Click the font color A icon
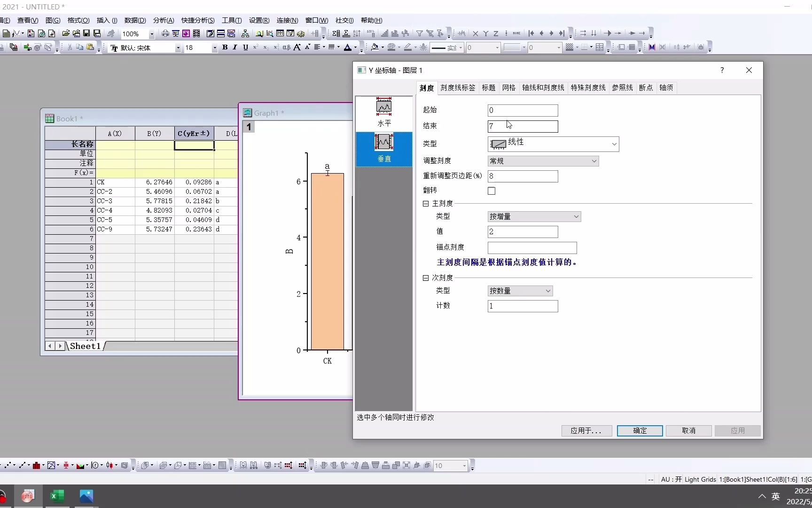 pos(347,47)
